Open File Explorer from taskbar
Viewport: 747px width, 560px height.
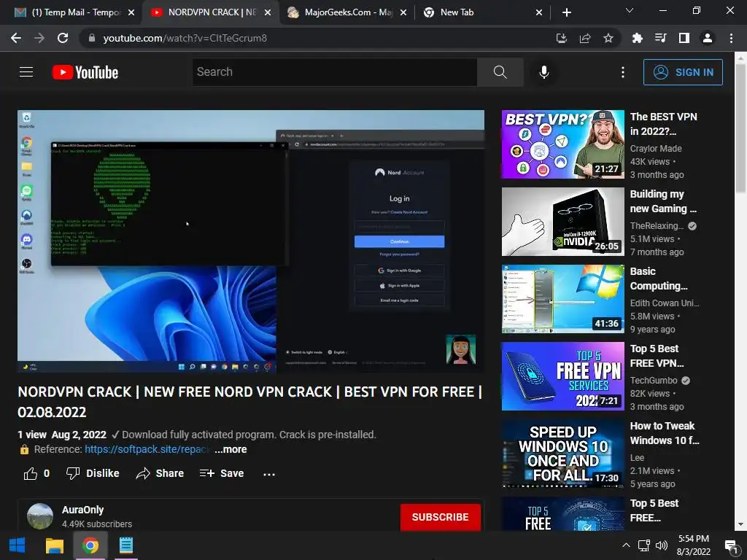pyautogui.click(x=54, y=545)
